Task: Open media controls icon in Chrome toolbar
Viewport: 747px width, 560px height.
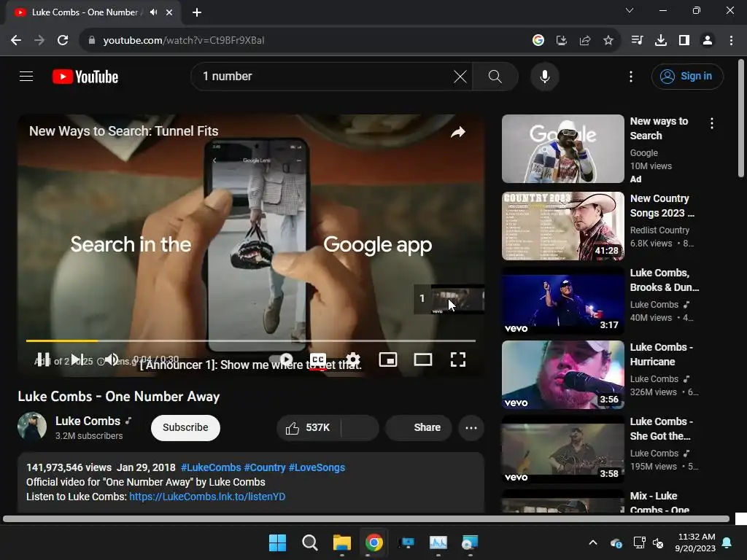Action: (x=638, y=41)
